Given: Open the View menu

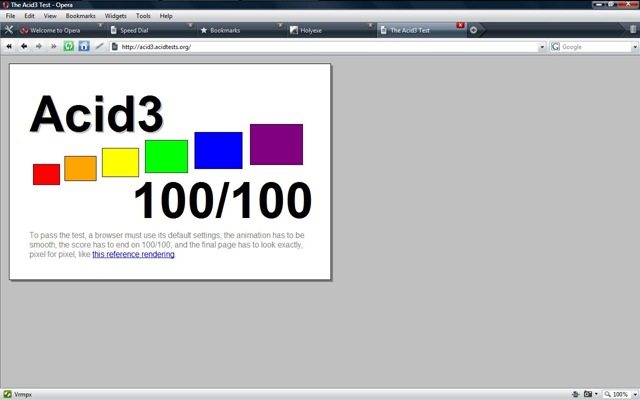Looking at the screenshot, I should [50, 16].
